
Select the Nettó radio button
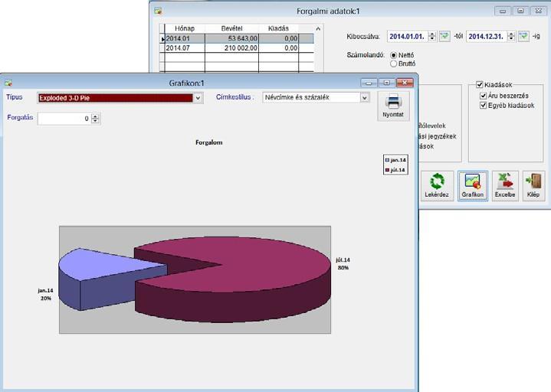(394, 55)
